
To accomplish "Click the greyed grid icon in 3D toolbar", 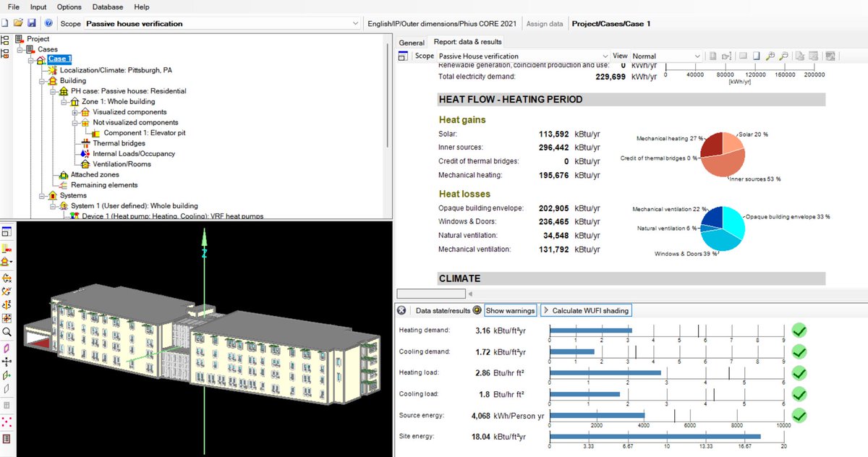I will coord(7,406).
